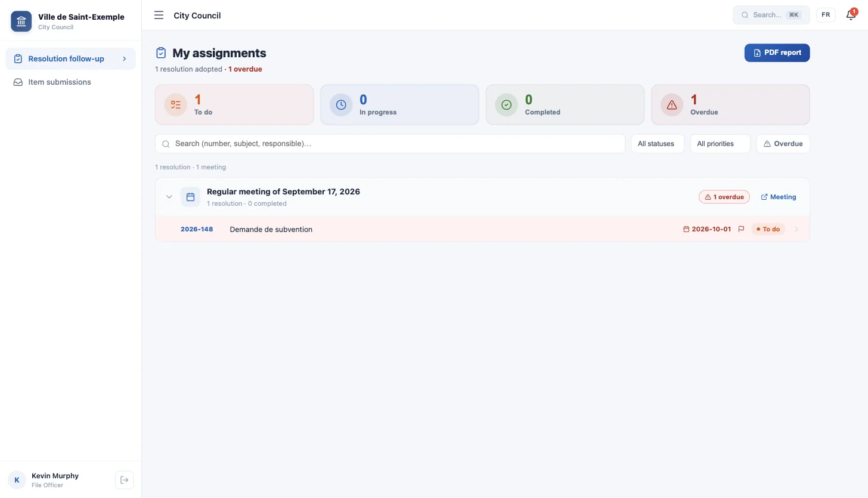Click the calendar icon of September 17 meeting

pyautogui.click(x=191, y=197)
